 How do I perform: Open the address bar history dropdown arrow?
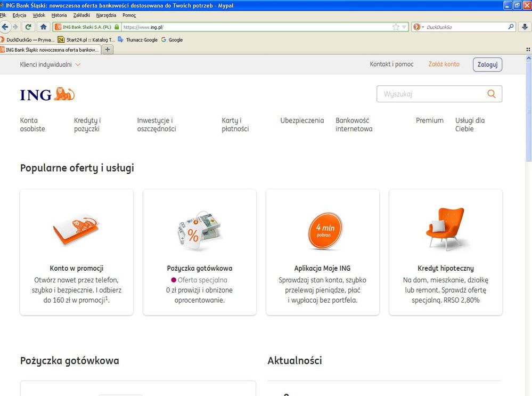404,27
